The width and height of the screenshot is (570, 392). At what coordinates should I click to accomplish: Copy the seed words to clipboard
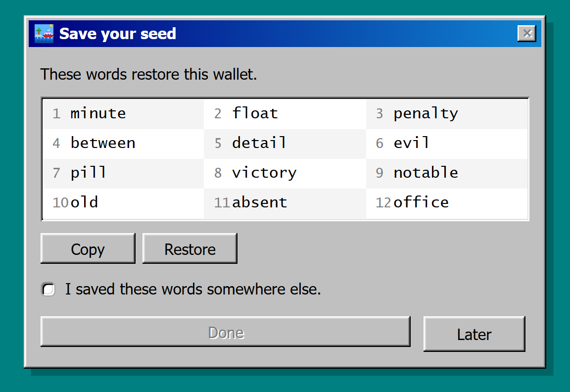click(88, 249)
